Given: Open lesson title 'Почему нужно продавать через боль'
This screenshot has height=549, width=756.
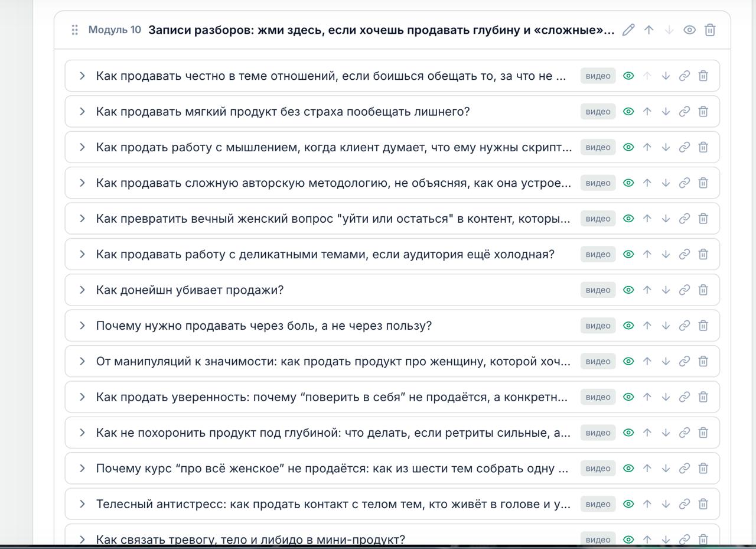Looking at the screenshot, I should (264, 326).
